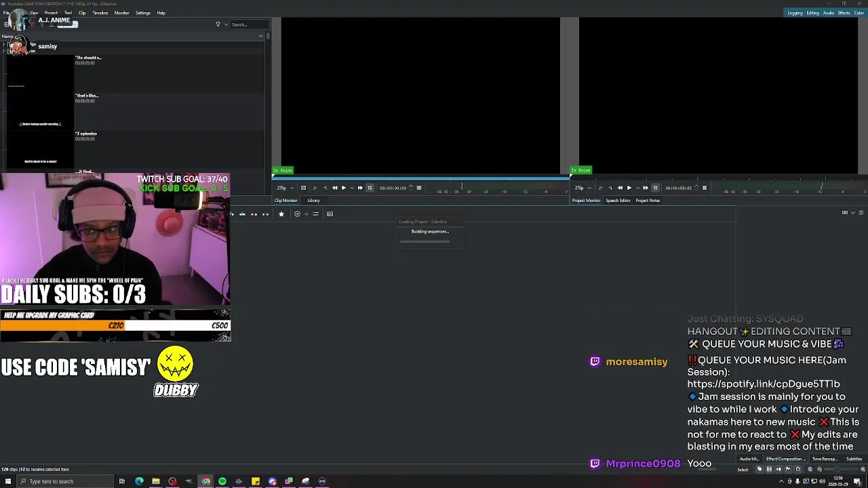
Task: Toggle timeline snapping magnet
Action: coord(797,469)
